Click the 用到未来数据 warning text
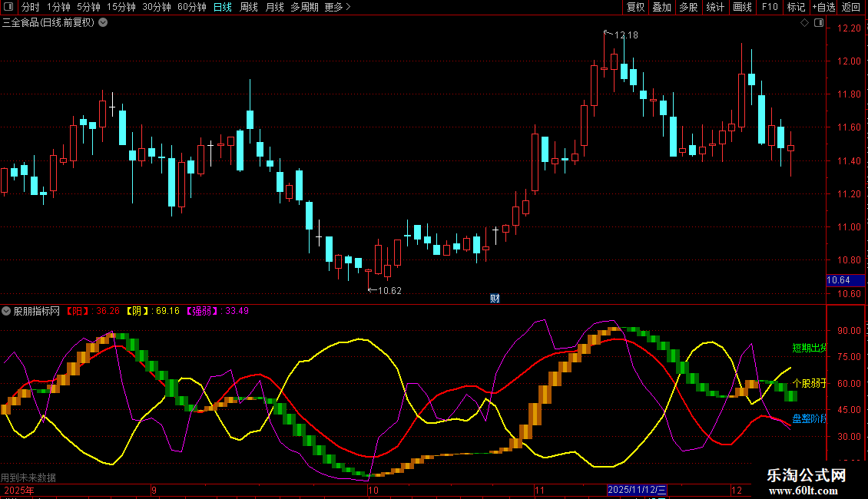 (28, 478)
